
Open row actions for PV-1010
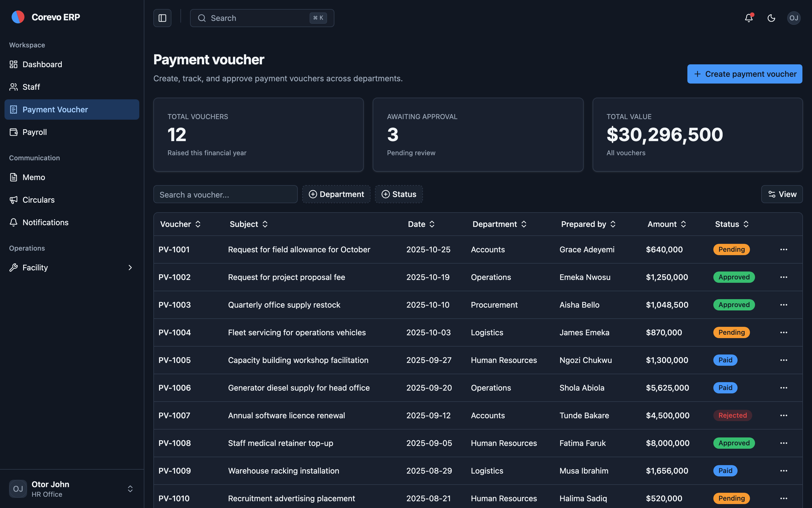784,499
